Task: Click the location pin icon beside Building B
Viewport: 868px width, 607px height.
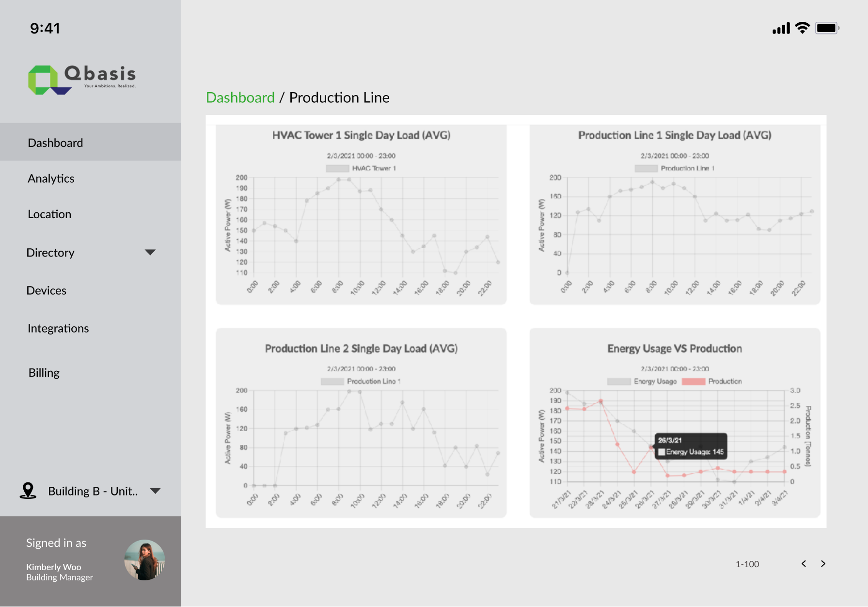Action: coord(28,491)
